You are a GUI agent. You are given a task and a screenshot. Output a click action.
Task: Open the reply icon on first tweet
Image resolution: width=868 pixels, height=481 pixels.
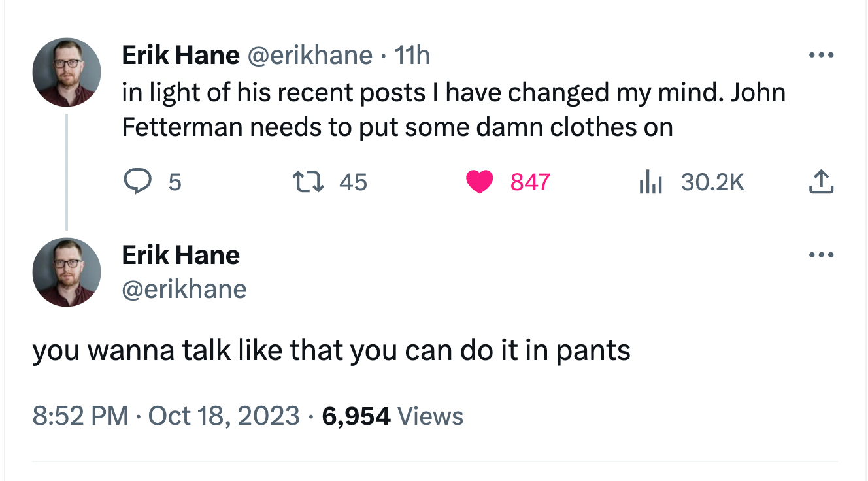pos(137,182)
